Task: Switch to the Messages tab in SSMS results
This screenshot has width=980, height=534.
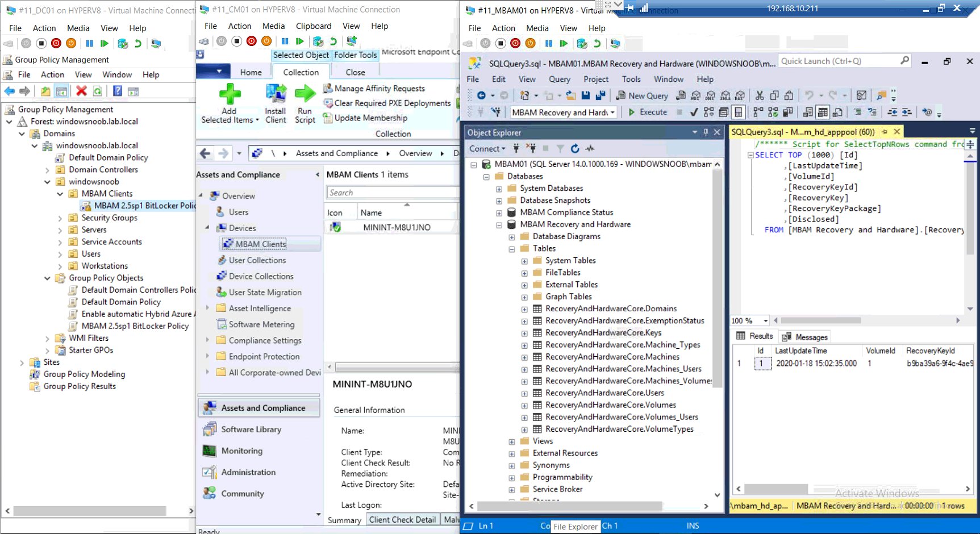Action: (x=805, y=337)
